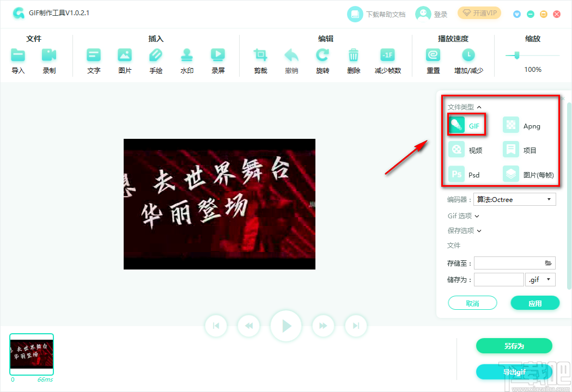
Task: Select the frame thumbnail at bottom left
Action: 31,354
